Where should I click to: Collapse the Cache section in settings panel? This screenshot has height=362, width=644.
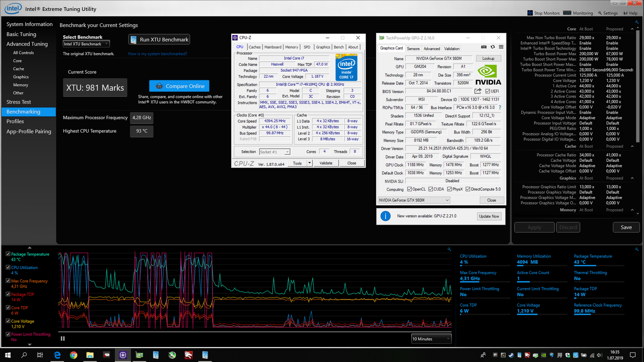(632, 146)
